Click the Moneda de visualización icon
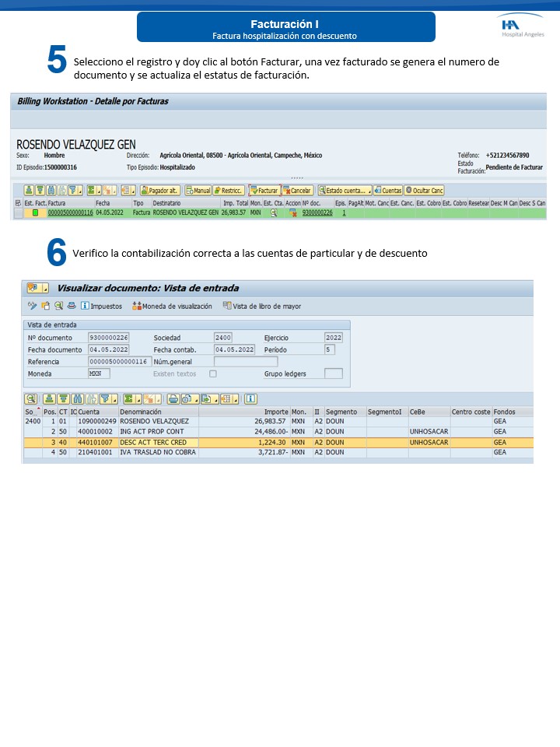Viewport: 560px width, 747px height. point(137,306)
